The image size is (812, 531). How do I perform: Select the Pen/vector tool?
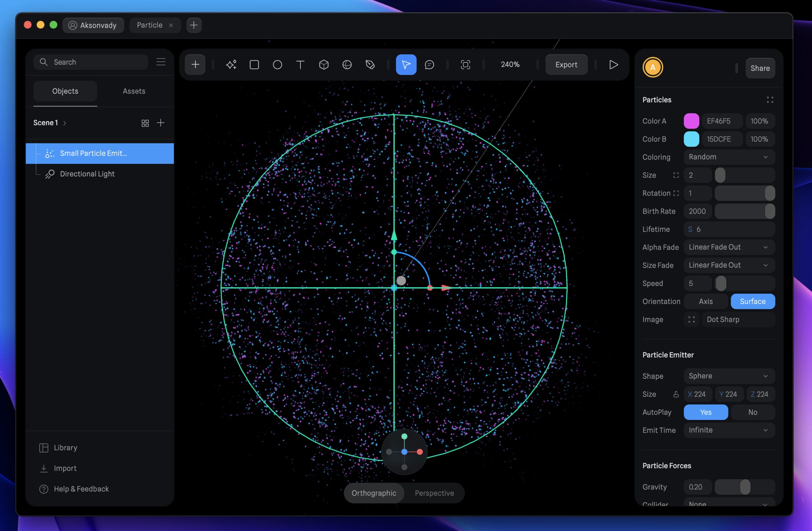(x=370, y=65)
